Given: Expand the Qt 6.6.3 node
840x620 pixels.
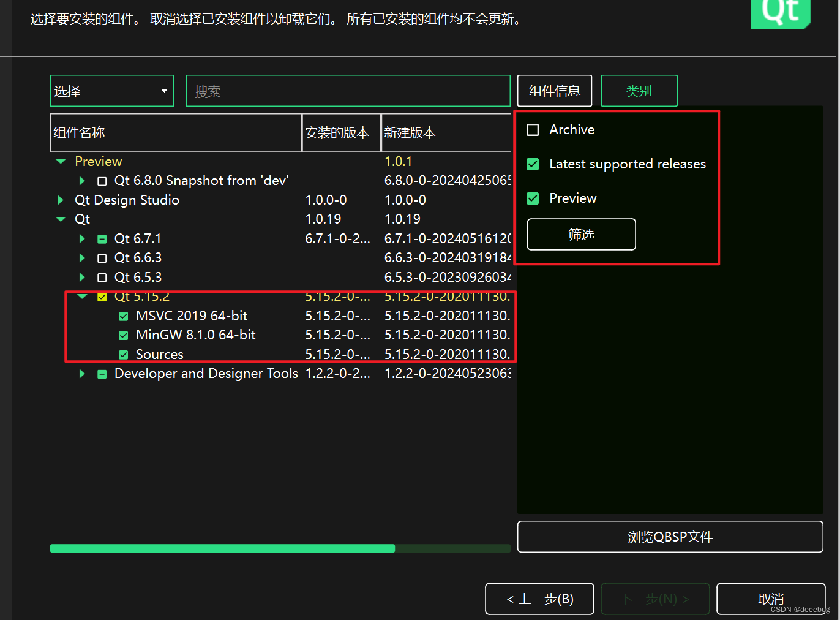Looking at the screenshot, I should coord(82,258).
